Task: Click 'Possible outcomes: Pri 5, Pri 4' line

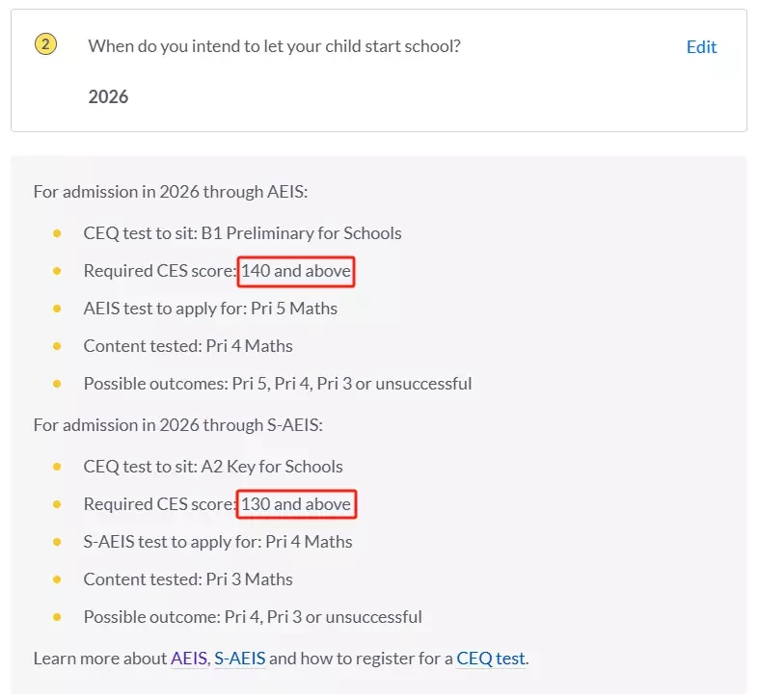Action: (x=278, y=384)
